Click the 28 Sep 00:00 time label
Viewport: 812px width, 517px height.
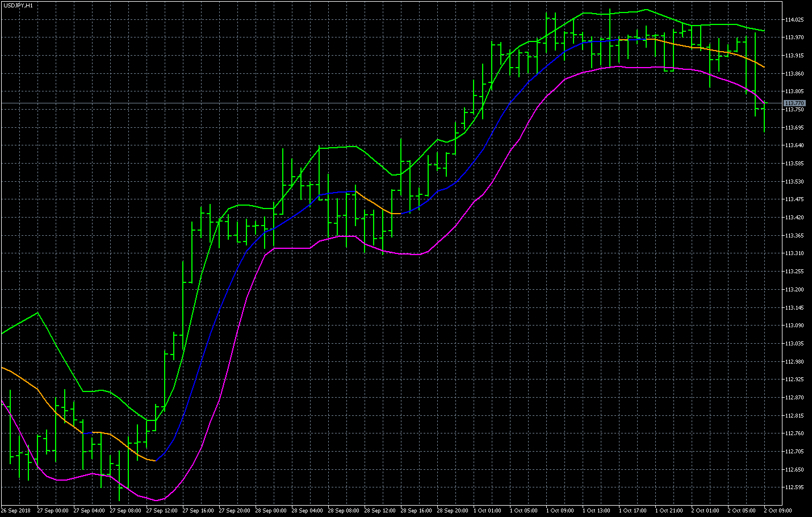(x=271, y=511)
